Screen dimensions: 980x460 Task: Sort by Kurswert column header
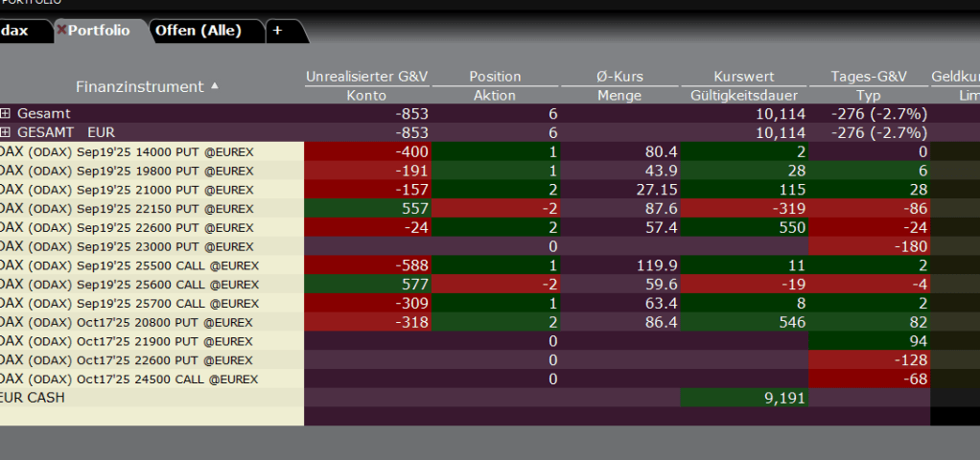pos(744,77)
